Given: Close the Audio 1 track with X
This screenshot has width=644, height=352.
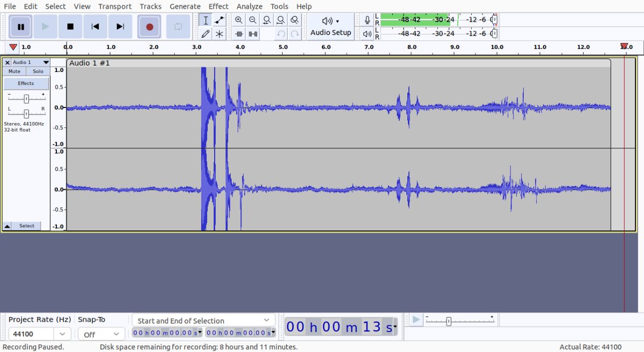Looking at the screenshot, I should coord(7,62).
